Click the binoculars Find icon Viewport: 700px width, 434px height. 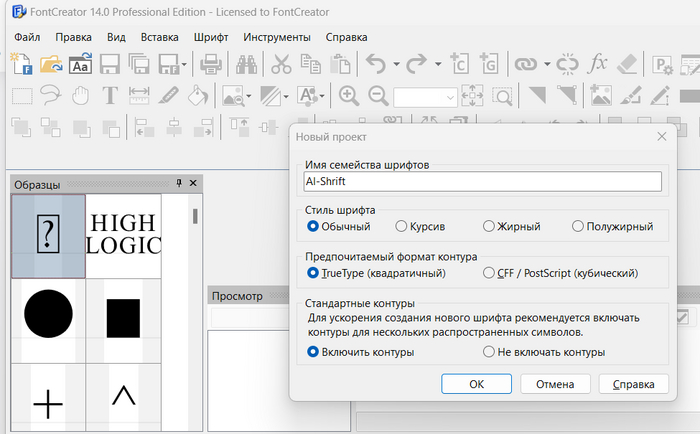pos(247,65)
